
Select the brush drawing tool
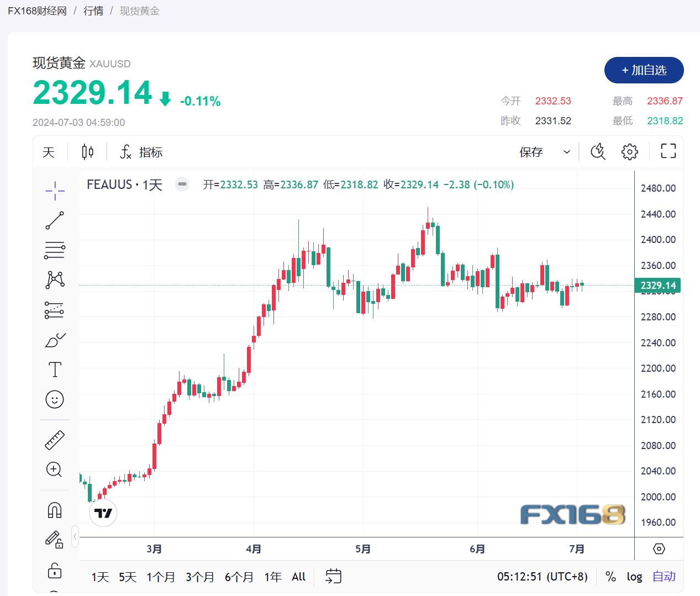pos(54,339)
